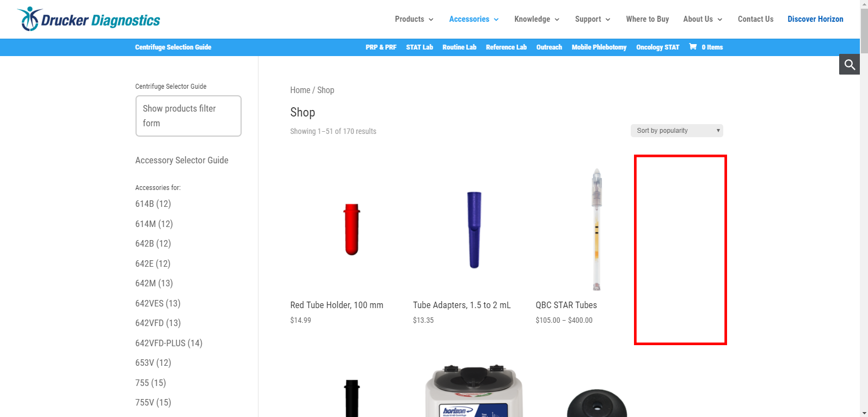Open Discover Horizon link
868x417 pixels.
(815, 19)
